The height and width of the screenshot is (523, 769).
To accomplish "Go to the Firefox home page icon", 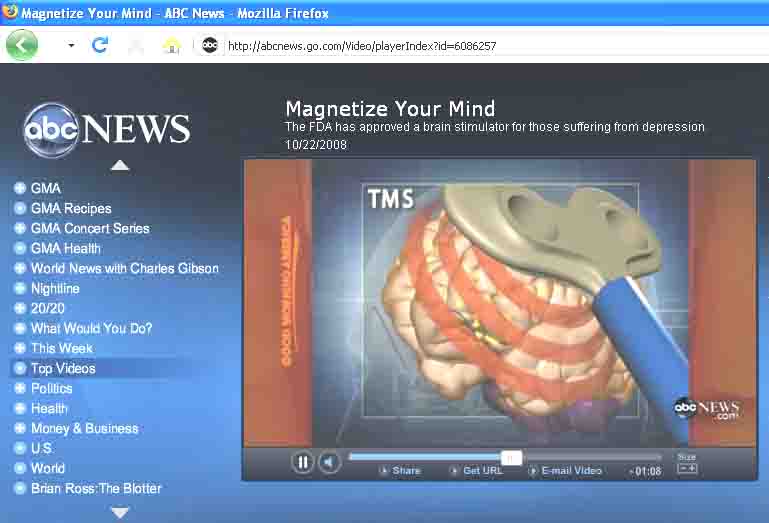I will 171,46.
